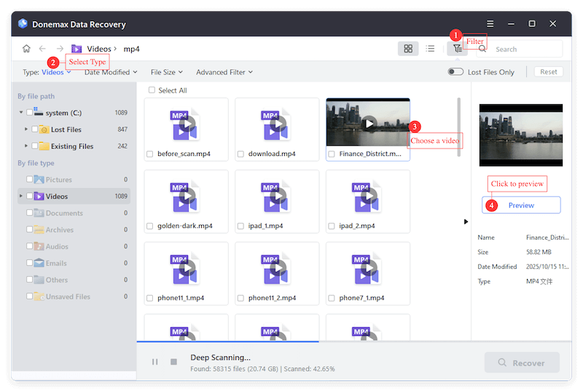This screenshot has width=583, height=392.
Task: Click the Recover button
Action: (522, 363)
